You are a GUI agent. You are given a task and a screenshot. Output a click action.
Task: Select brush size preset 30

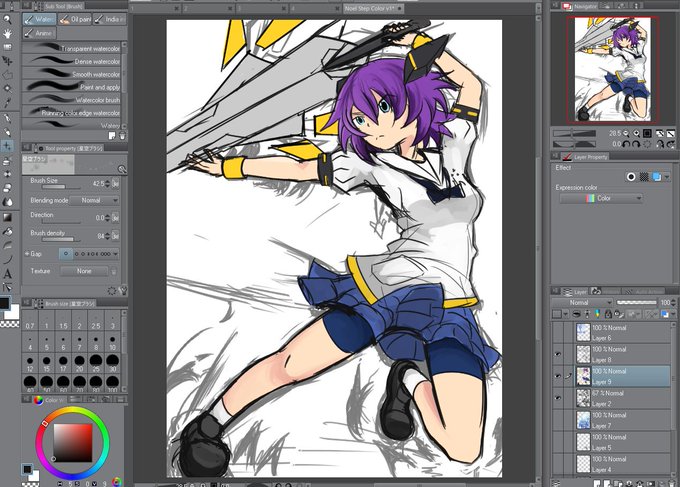(x=113, y=361)
